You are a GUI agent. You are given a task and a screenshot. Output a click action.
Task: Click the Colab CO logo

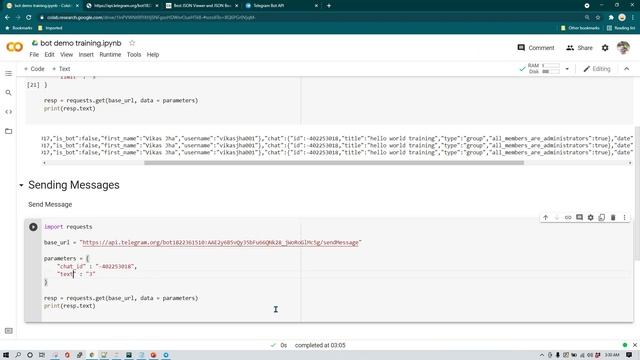(x=15, y=47)
